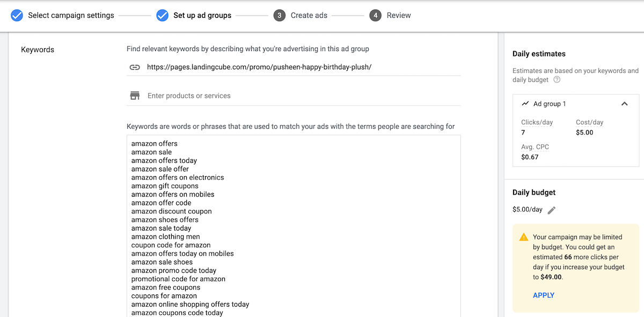This screenshot has width=644, height=317.
Task: Click the 'amazon discount coupon' keyword line
Action: point(172,211)
